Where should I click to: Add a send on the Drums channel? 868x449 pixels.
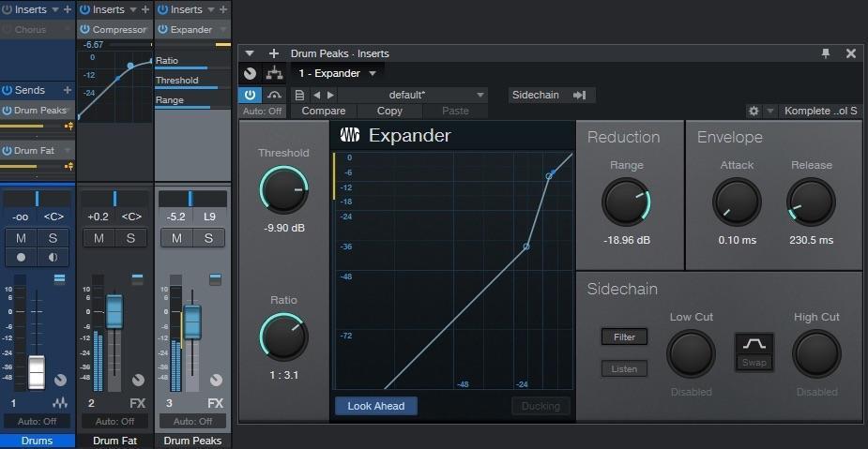(x=67, y=90)
